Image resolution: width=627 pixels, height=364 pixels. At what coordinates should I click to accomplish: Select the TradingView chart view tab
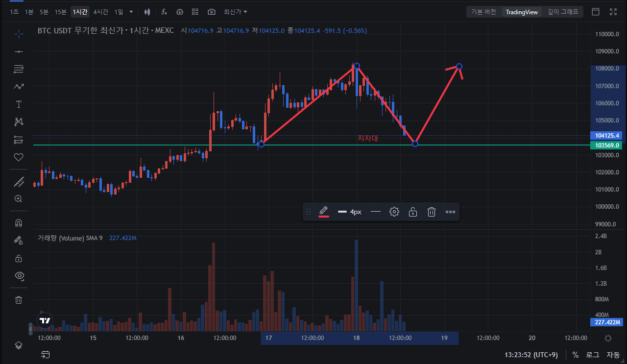[522, 12]
